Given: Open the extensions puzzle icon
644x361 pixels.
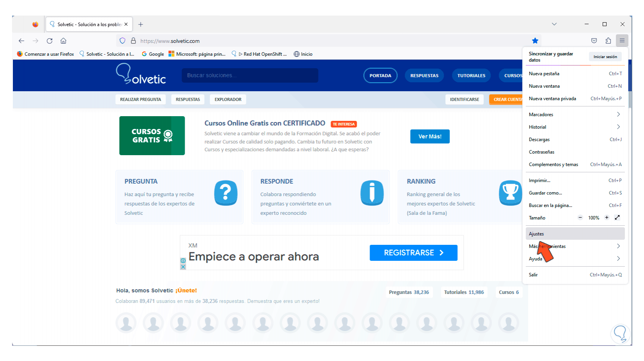Looking at the screenshot, I should 608,41.
